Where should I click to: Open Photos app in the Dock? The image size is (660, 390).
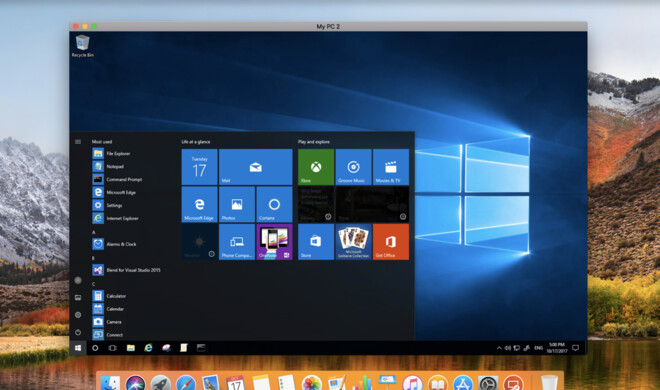(312, 384)
